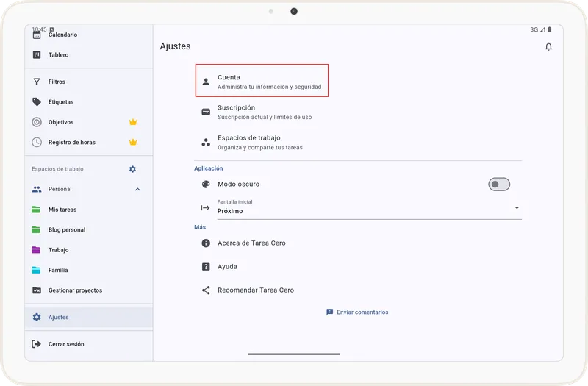
Task: Click the Registro de horas clock icon
Action: coord(37,142)
